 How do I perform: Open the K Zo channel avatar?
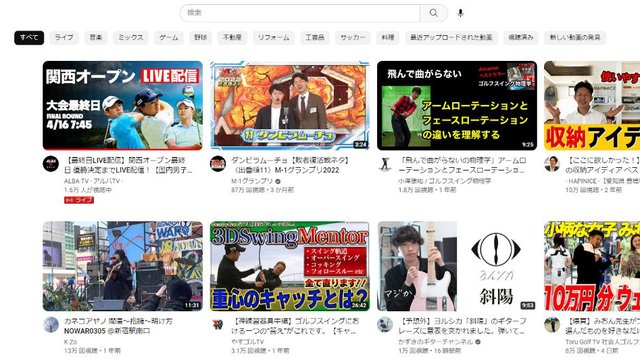[x=51, y=324]
